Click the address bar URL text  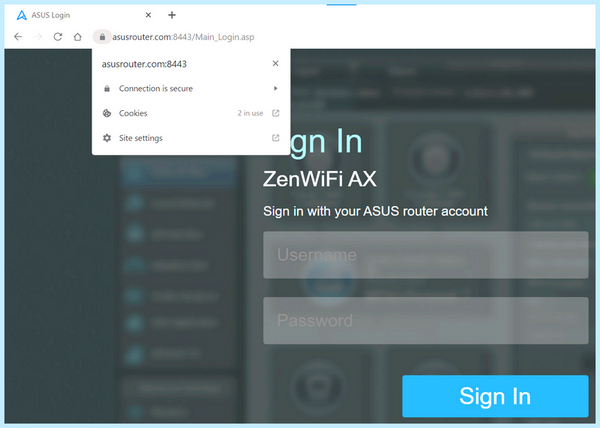(x=183, y=37)
